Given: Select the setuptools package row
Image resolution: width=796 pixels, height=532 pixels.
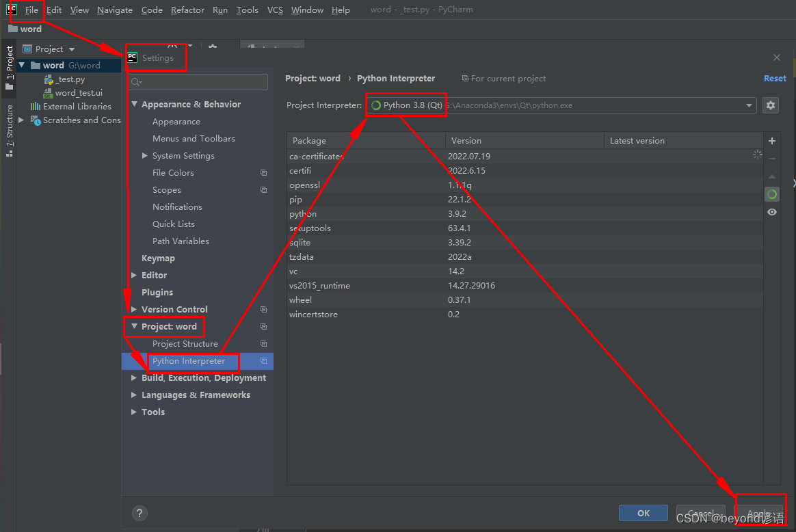Looking at the screenshot, I should [x=525, y=228].
